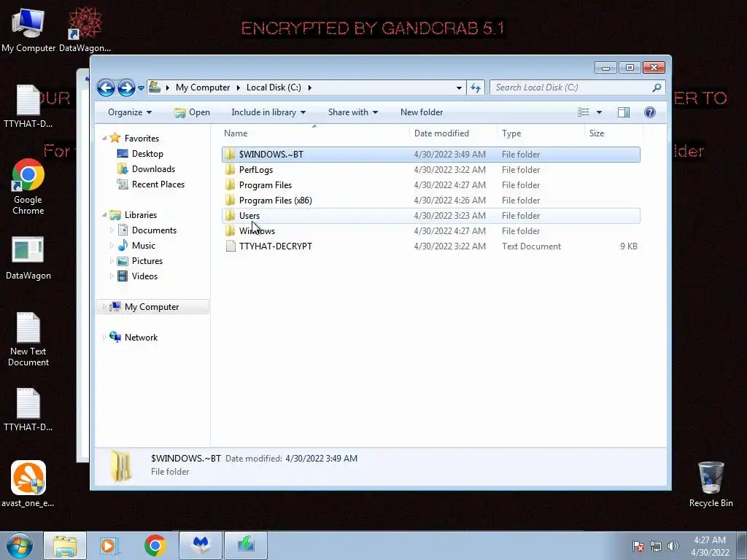Screen dimensions: 747x560
Task: Open DataWagon shortcut at top of desktop
Action: click(x=85, y=29)
